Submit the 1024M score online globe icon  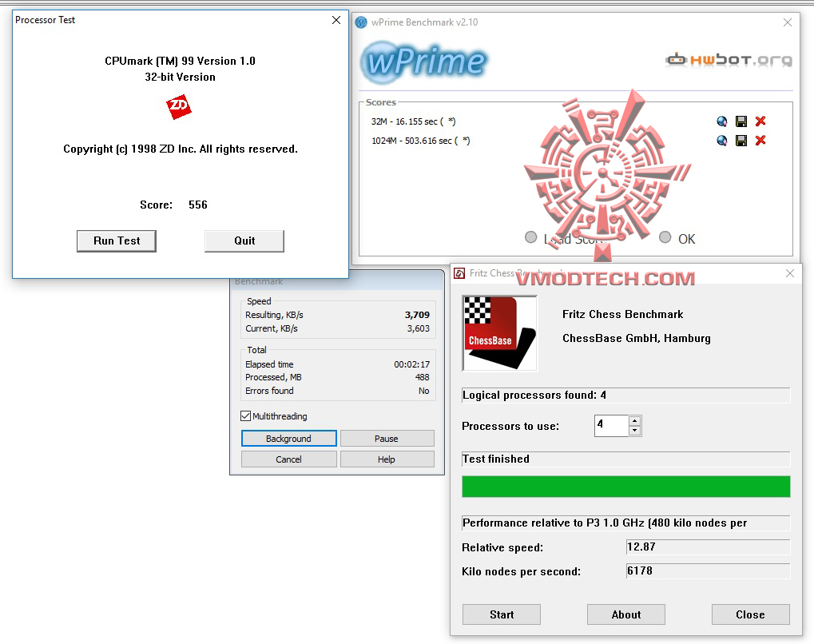point(721,141)
